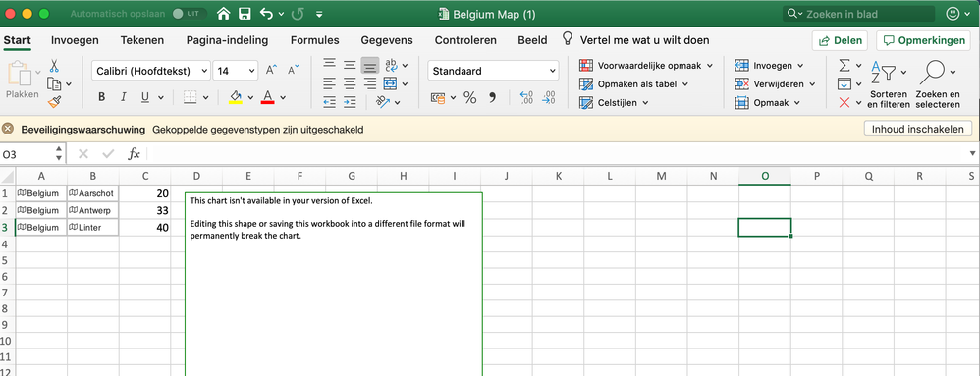Click Inhoud inschakelen button
980x376 pixels.
pyautogui.click(x=918, y=130)
